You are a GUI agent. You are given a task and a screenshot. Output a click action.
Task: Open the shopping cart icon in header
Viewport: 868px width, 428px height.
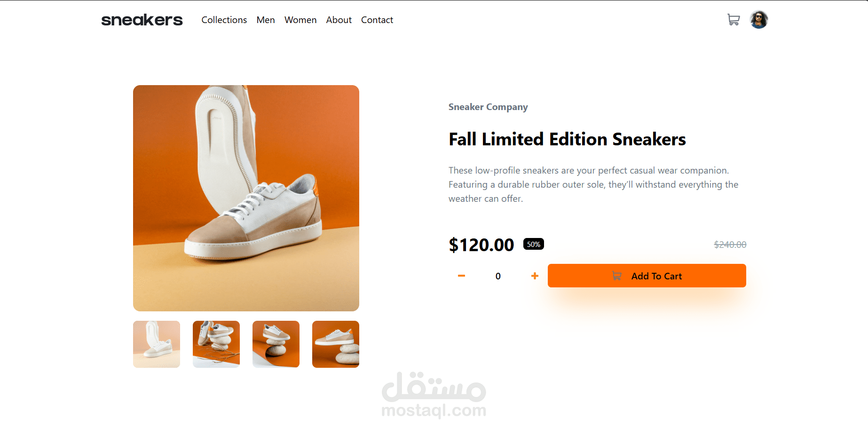coord(733,20)
